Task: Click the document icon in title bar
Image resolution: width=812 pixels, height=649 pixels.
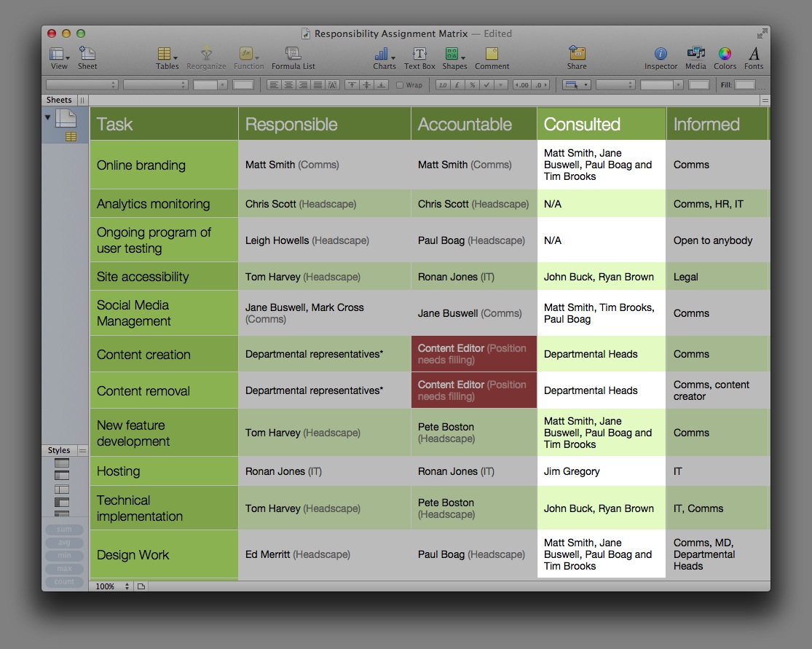Action: pyautogui.click(x=306, y=34)
